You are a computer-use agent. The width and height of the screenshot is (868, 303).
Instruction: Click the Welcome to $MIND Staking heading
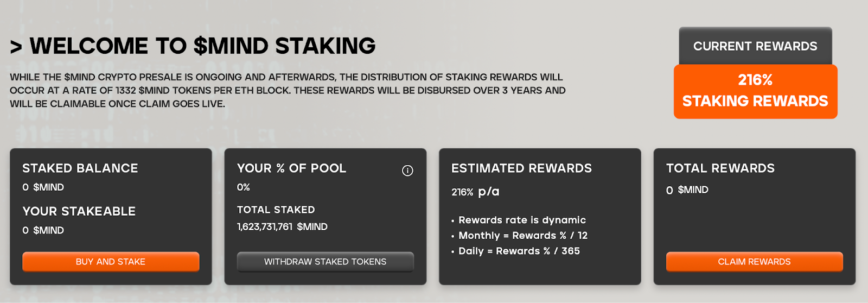point(193,46)
